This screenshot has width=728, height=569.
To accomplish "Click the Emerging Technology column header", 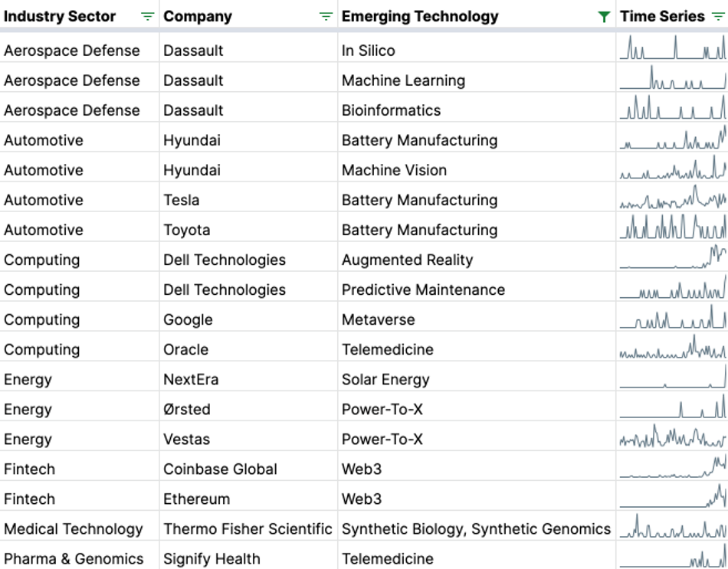I will click(477, 16).
